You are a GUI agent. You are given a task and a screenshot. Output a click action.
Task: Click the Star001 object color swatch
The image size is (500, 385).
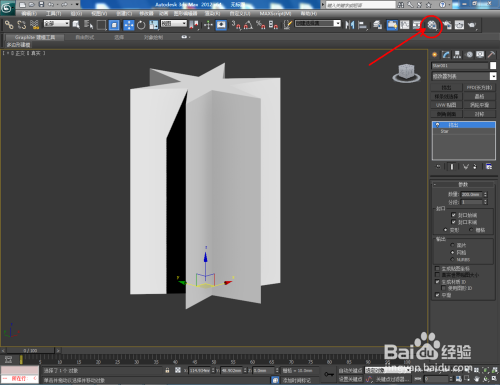click(493, 66)
